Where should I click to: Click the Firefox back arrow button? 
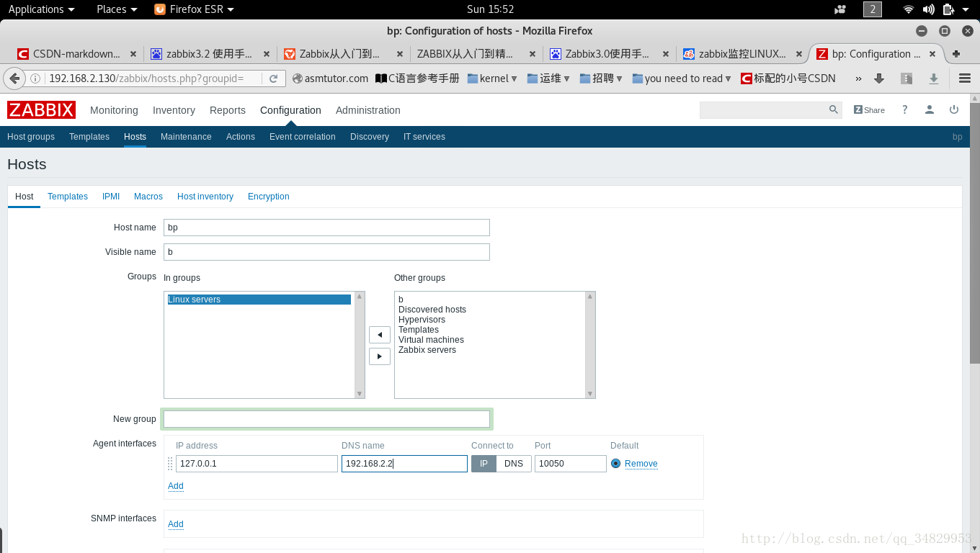(x=14, y=78)
